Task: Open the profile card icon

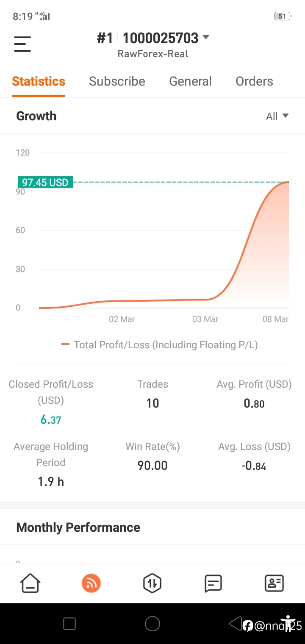Action: [x=274, y=583]
